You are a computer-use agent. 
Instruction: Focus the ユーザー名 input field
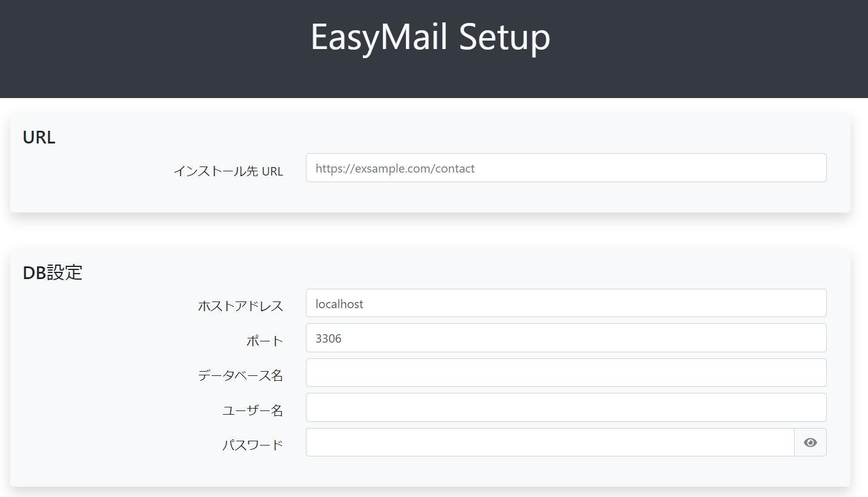click(x=566, y=407)
